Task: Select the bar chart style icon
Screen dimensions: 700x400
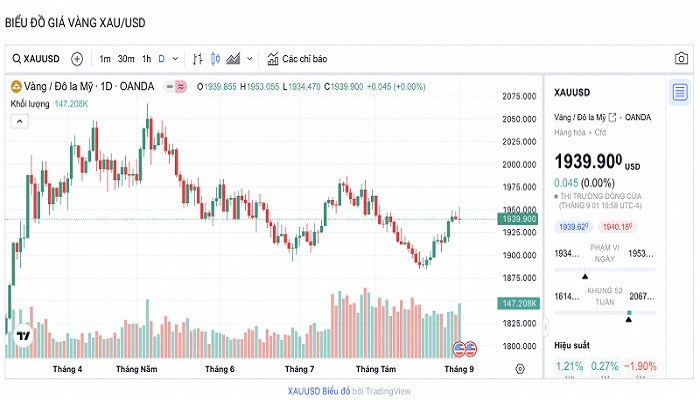Action: pyautogui.click(x=198, y=59)
